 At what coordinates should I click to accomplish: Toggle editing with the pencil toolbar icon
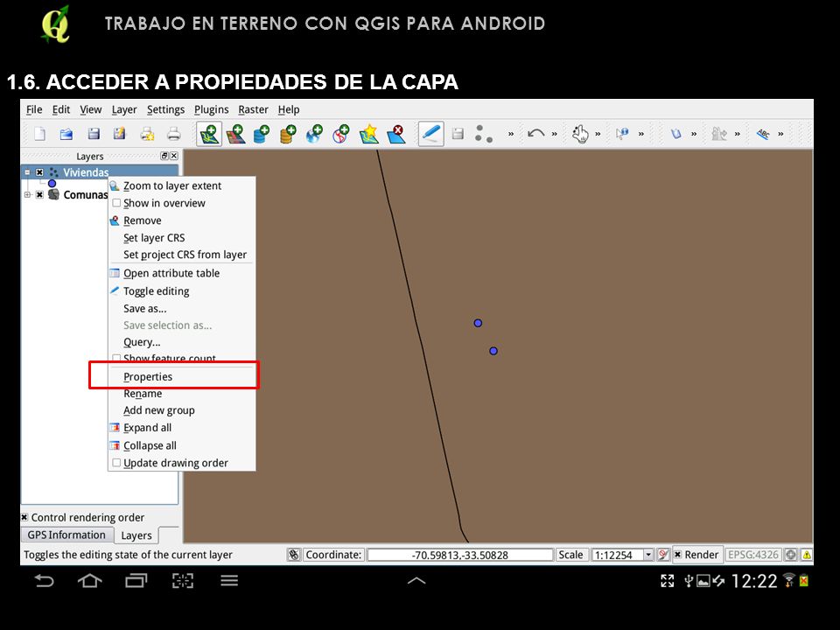[x=430, y=133]
